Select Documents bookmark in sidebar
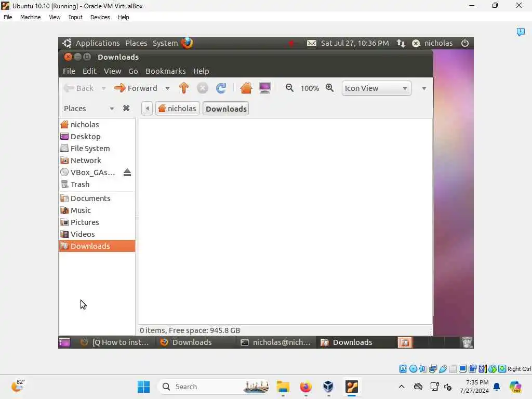This screenshot has height=399, width=532. coord(97,198)
